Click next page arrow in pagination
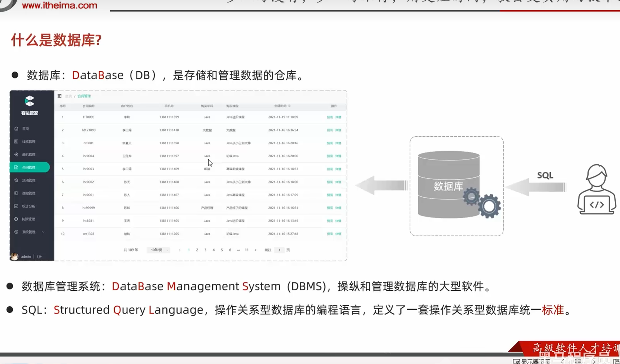620x364 pixels. tap(255, 250)
